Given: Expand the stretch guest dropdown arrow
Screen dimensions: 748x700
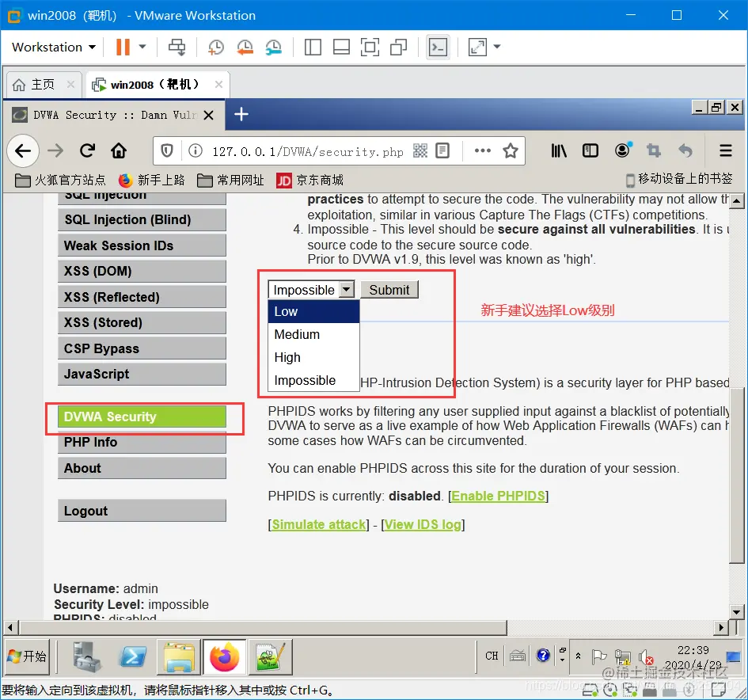Looking at the screenshot, I should (x=497, y=47).
